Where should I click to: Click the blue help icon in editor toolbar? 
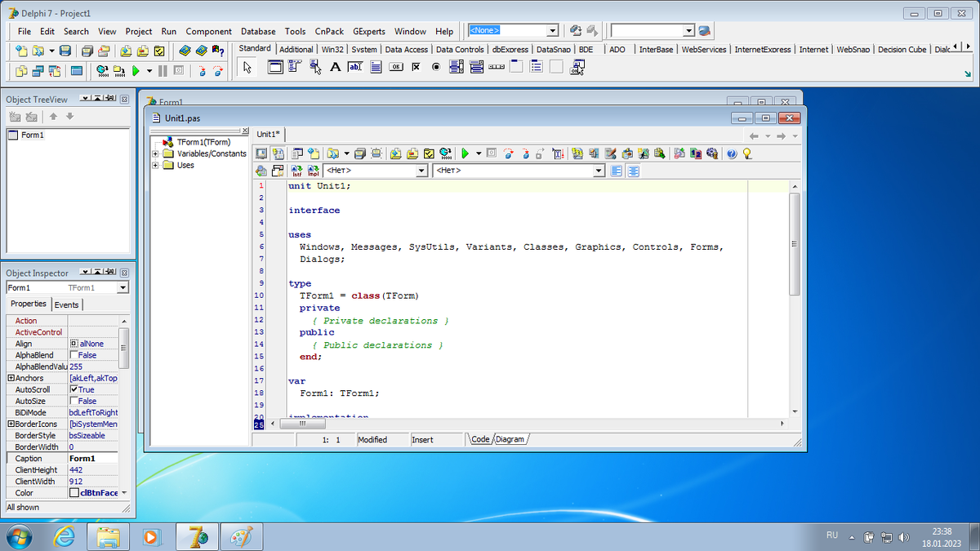click(x=732, y=153)
